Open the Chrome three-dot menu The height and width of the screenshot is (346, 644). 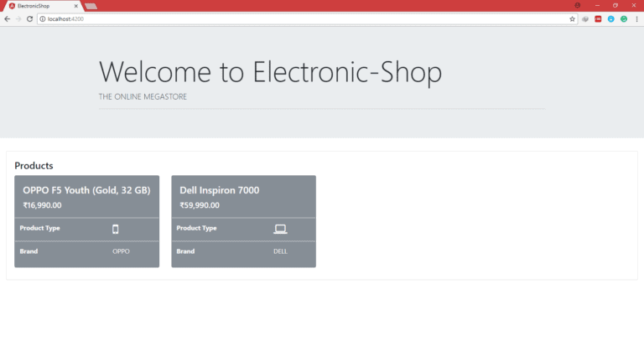636,19
